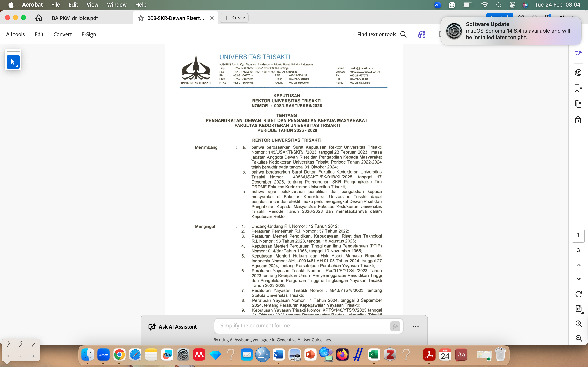588x367 pixels.
Task: Go to next page with down chevron
Action: click(578, 279)
